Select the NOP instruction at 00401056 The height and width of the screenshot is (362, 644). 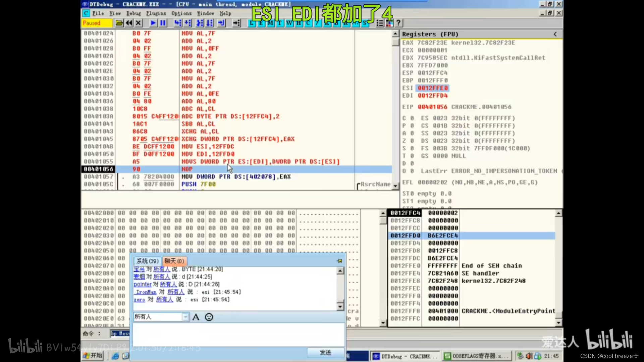coord(187,169)
